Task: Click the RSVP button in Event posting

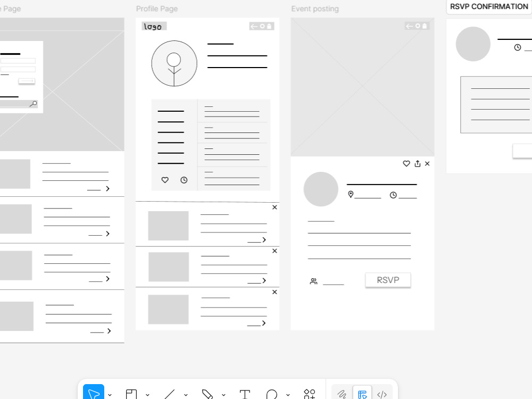Action: point(388,280)
